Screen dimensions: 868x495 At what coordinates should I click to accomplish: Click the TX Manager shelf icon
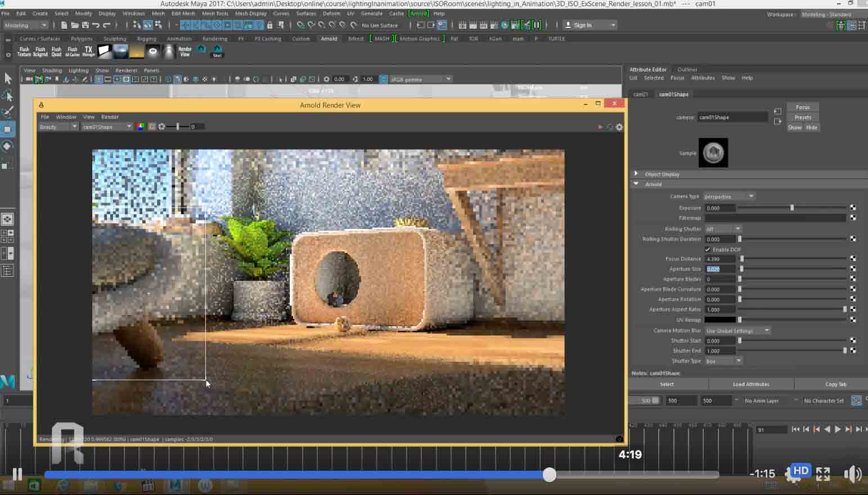88,51
